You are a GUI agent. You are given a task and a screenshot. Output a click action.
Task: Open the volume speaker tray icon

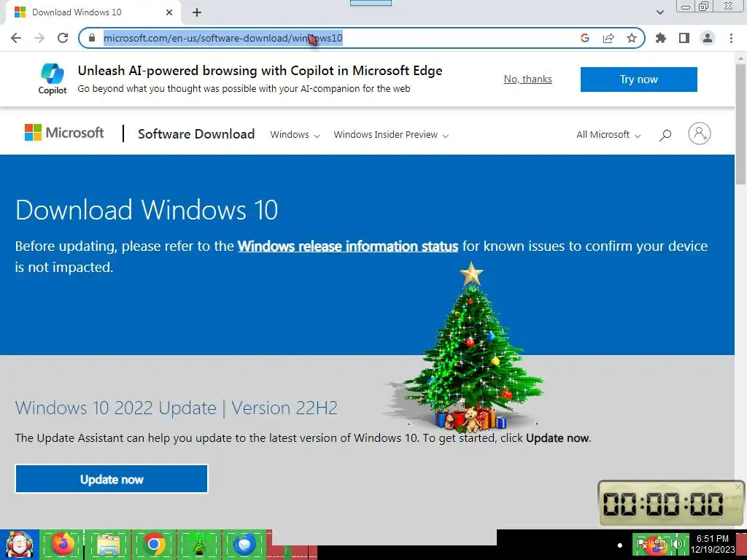point(676,544)
